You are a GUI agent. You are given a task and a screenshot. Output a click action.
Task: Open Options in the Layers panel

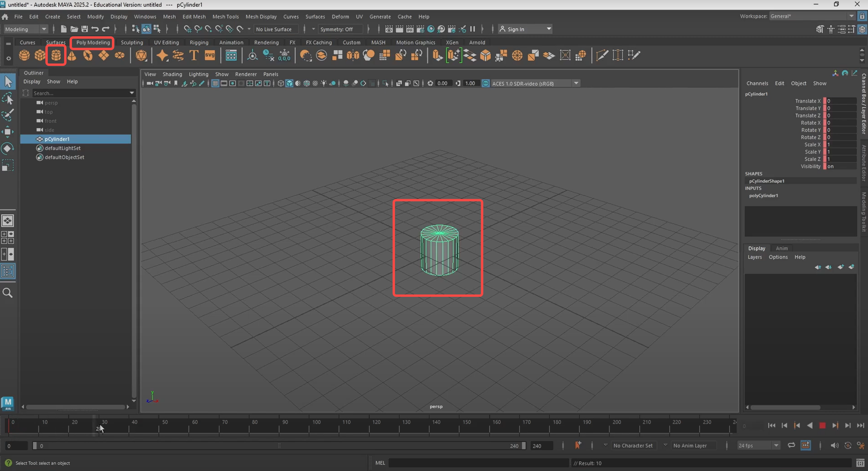[x=778, y=257]
